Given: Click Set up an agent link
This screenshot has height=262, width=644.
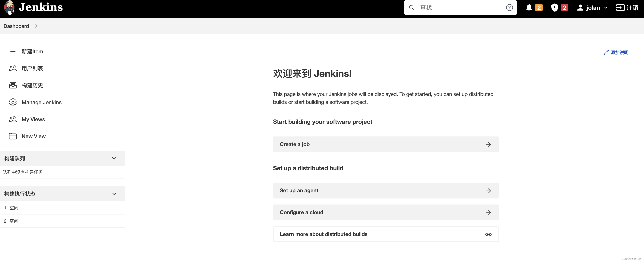Looking at the screenshot, I should [x=386, y=191].
